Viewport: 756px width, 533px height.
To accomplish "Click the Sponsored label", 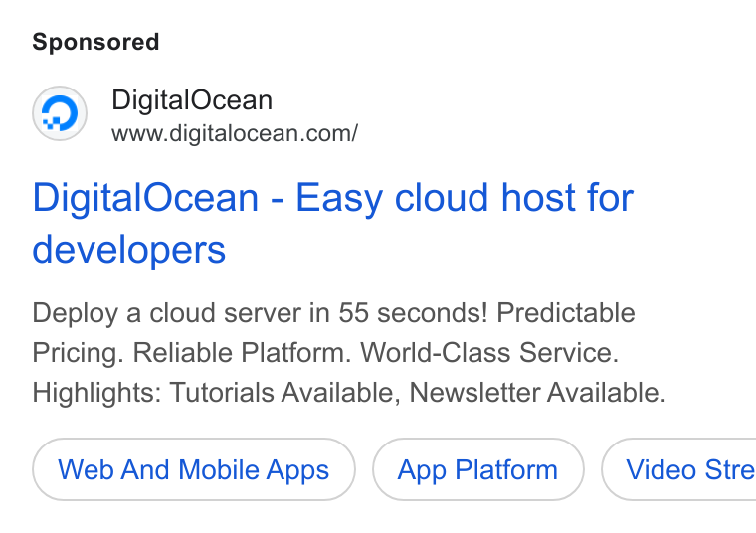I will pyautogui.click(x=95, y=42).
